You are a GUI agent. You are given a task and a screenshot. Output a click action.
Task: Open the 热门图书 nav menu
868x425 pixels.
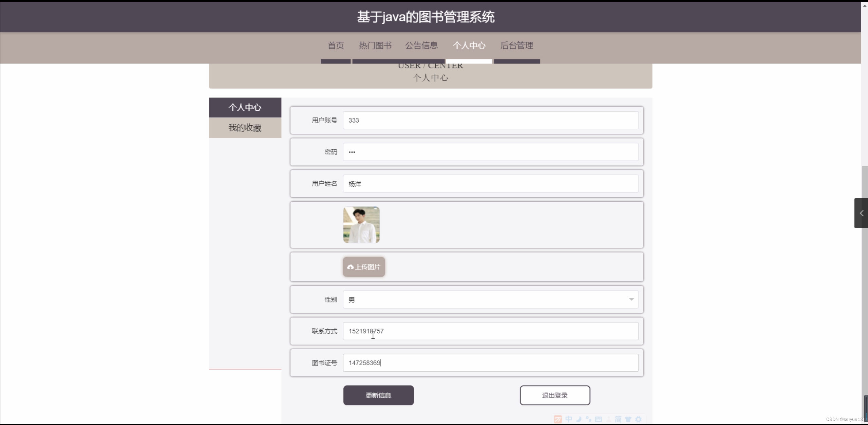(x=375, y=45)
